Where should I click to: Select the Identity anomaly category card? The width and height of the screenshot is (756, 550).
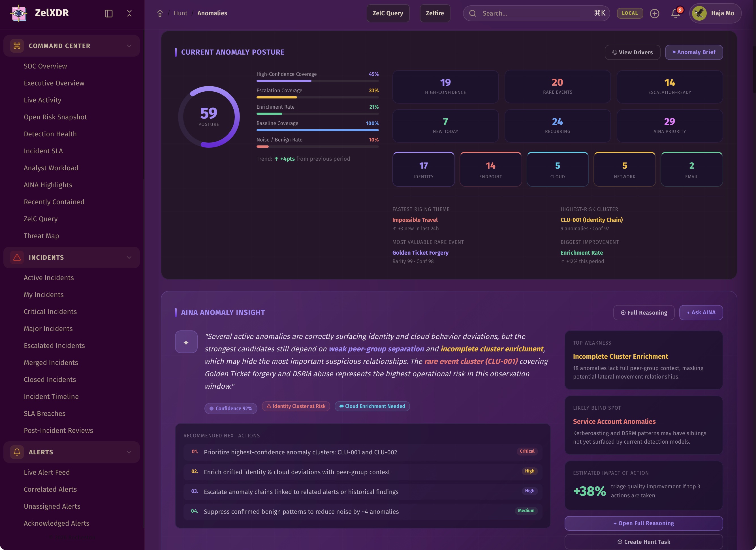[423, 169]
